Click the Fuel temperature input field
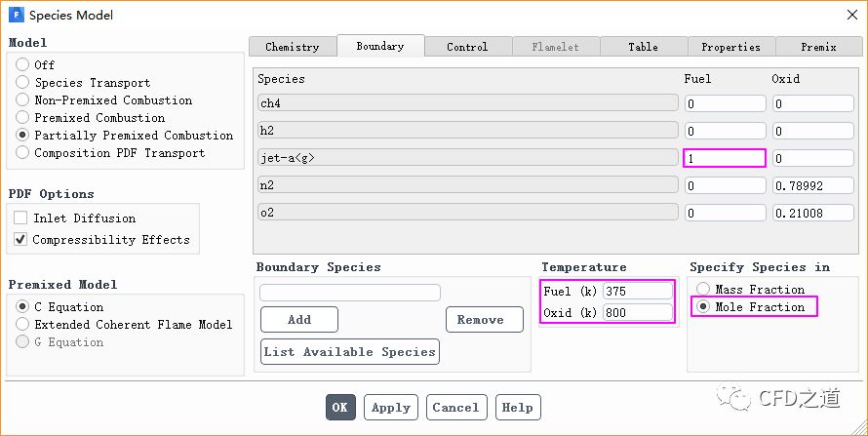The width and height of the screenshot is (868, 436). [x=637, y=291]
